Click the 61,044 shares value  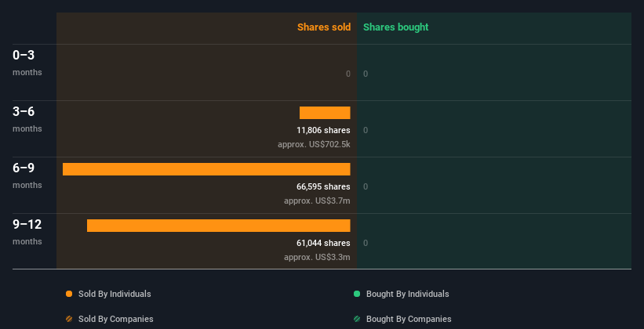324,243
